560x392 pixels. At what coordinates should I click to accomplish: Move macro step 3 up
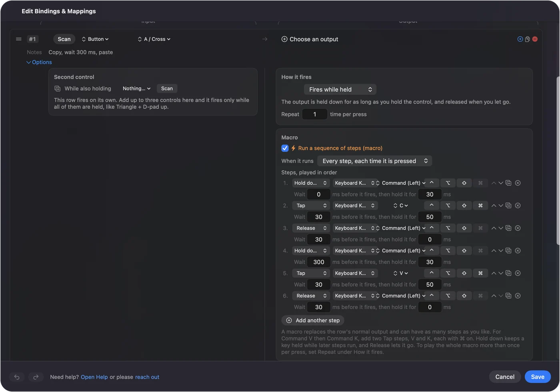494,228
